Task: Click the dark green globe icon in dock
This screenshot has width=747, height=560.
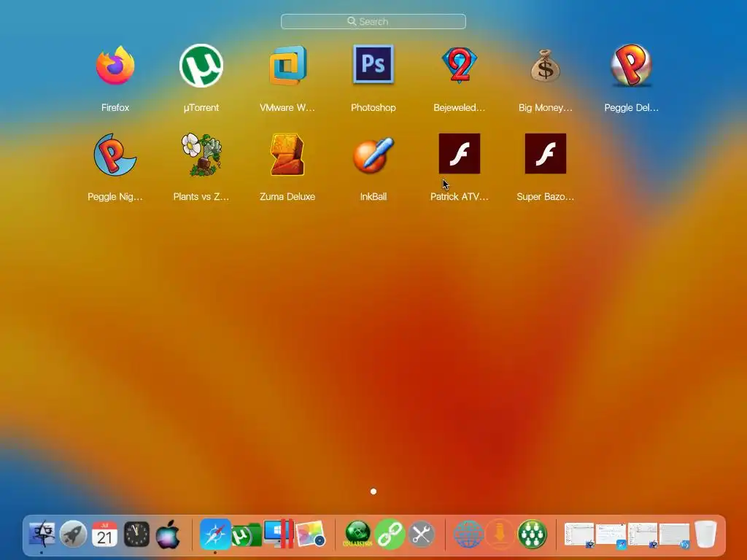Action: tap(357, 534)
